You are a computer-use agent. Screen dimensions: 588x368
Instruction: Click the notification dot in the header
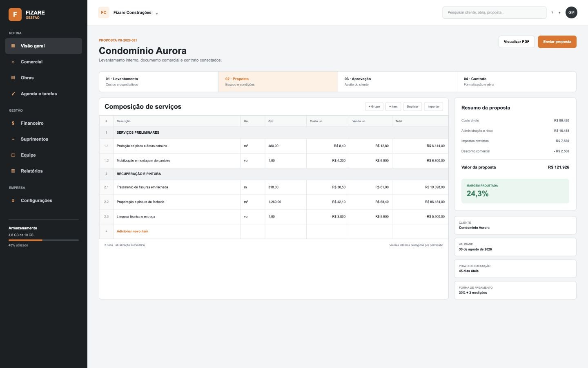559,13
